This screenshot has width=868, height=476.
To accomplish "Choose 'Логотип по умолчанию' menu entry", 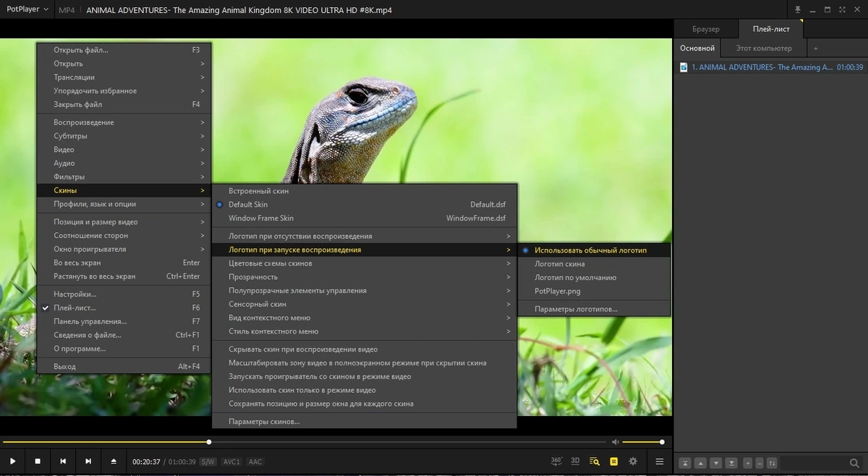I will click(576, 278).
